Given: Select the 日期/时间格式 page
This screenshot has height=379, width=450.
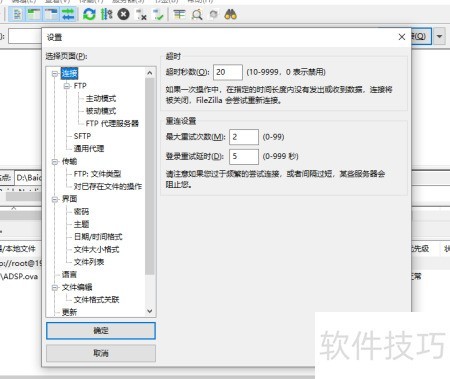Looking at the screenshot, I should 98,237.
